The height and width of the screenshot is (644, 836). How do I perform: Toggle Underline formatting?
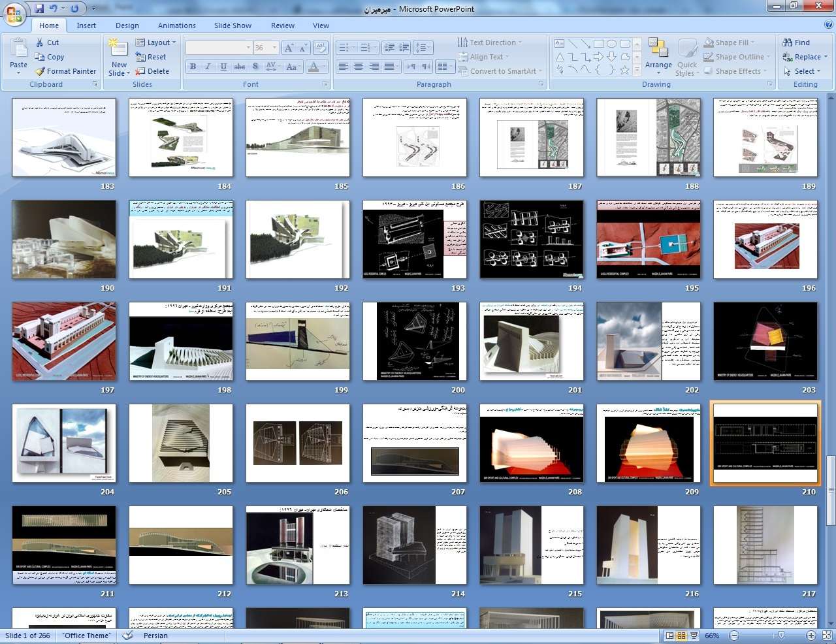click(223, 67)
